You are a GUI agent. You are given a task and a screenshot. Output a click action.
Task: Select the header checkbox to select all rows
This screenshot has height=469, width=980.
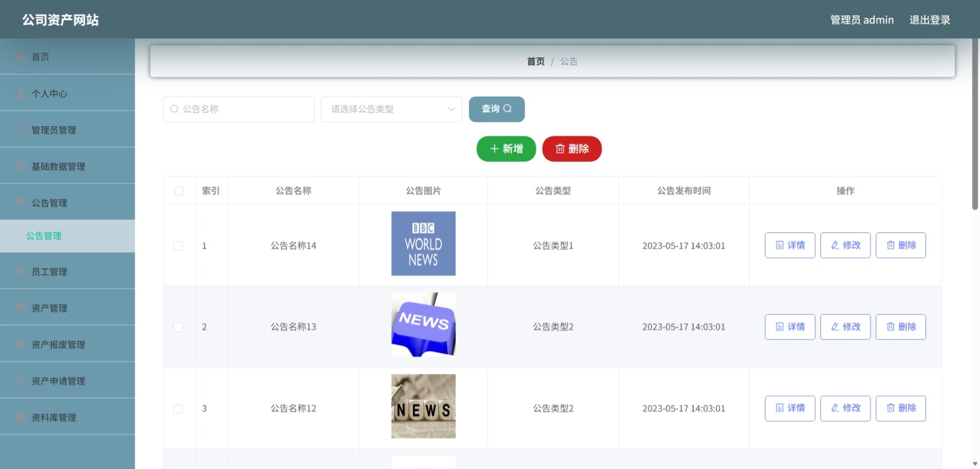click(x=179, y=191)
